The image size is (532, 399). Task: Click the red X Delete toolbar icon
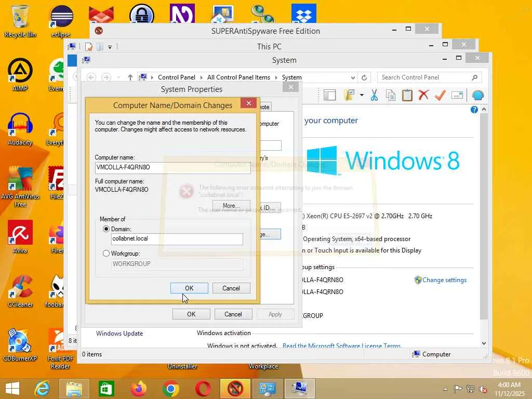pos(423,96)
